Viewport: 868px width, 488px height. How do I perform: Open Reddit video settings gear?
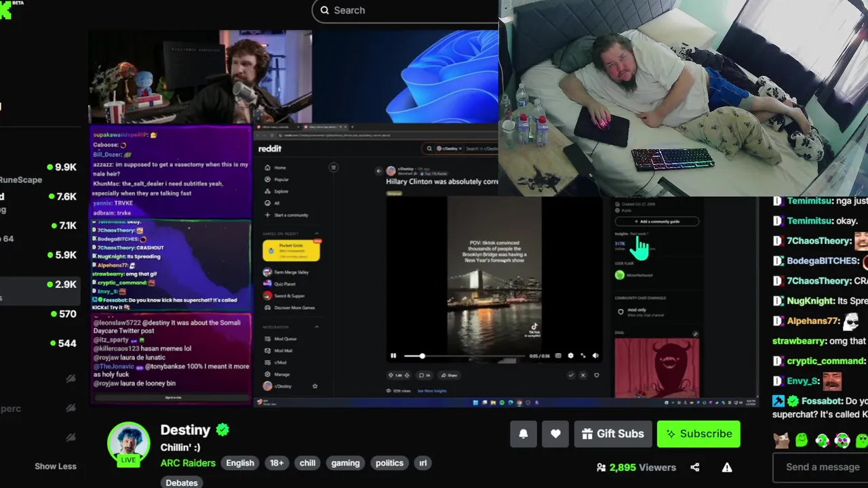570,356
